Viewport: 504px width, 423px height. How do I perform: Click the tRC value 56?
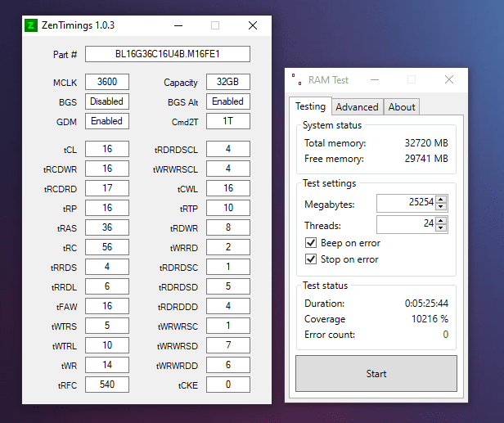click(x=107, y=247)
